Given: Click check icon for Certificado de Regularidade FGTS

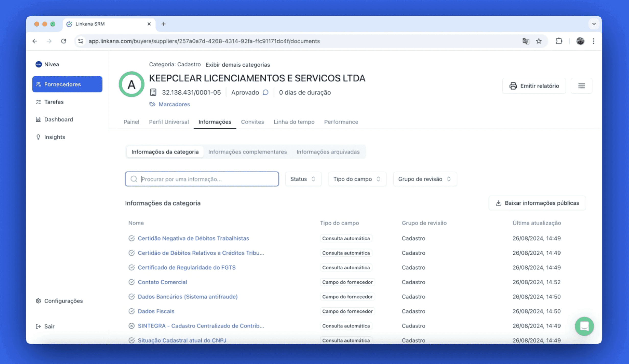Looking at the screenshot, I should pyautogui.click(x=131, y=267).
